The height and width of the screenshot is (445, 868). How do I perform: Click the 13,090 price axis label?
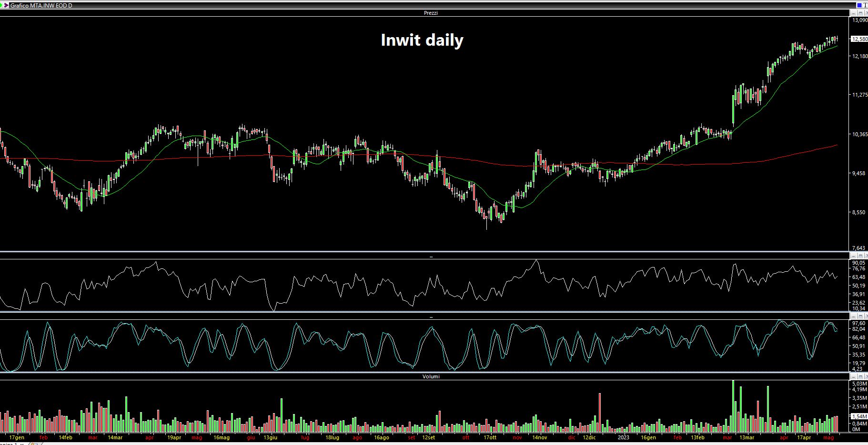coord(860,20)
